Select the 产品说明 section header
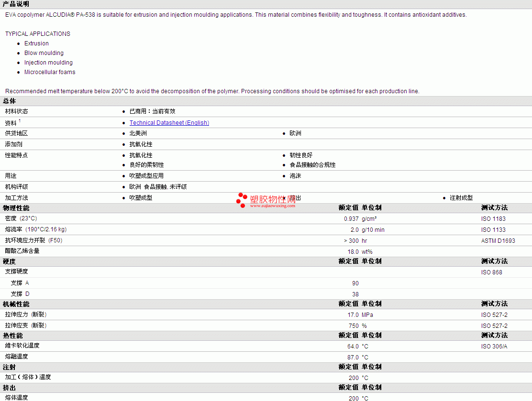 click(x=16, y=4)
